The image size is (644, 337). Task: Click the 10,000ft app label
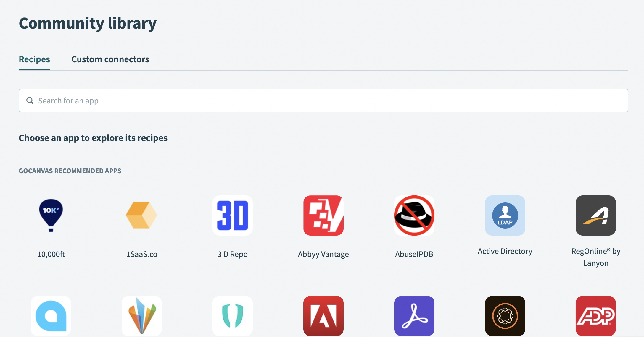point(51,254)
